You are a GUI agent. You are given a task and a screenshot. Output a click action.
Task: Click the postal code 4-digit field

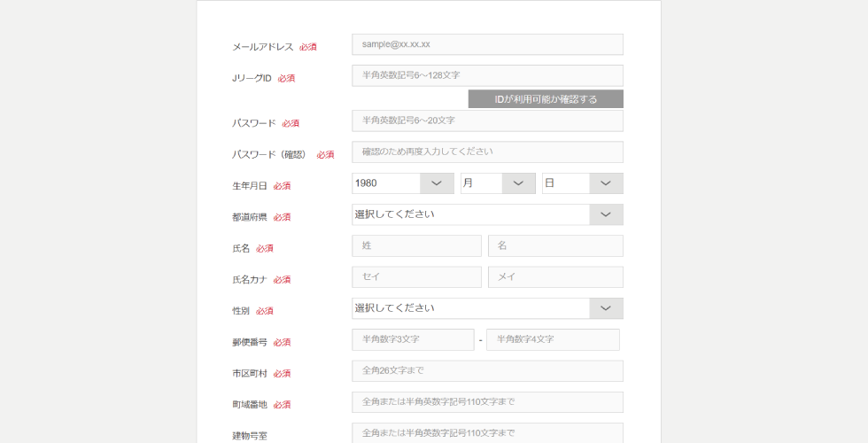(x=553, y=339)
